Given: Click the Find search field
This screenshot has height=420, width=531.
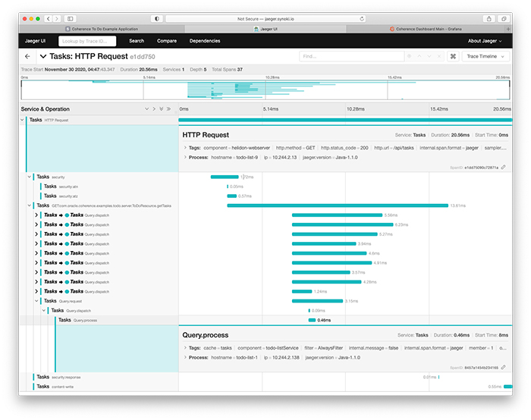Looking at the screenshot, I should coord(351,57).
